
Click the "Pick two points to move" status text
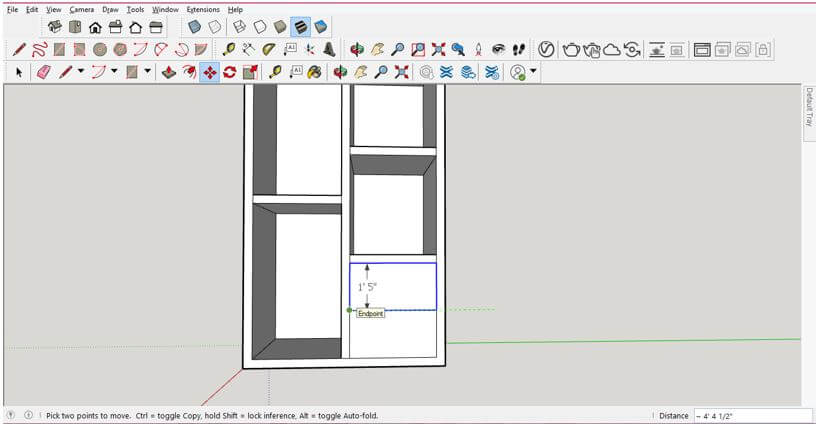[x=87, y=416]
